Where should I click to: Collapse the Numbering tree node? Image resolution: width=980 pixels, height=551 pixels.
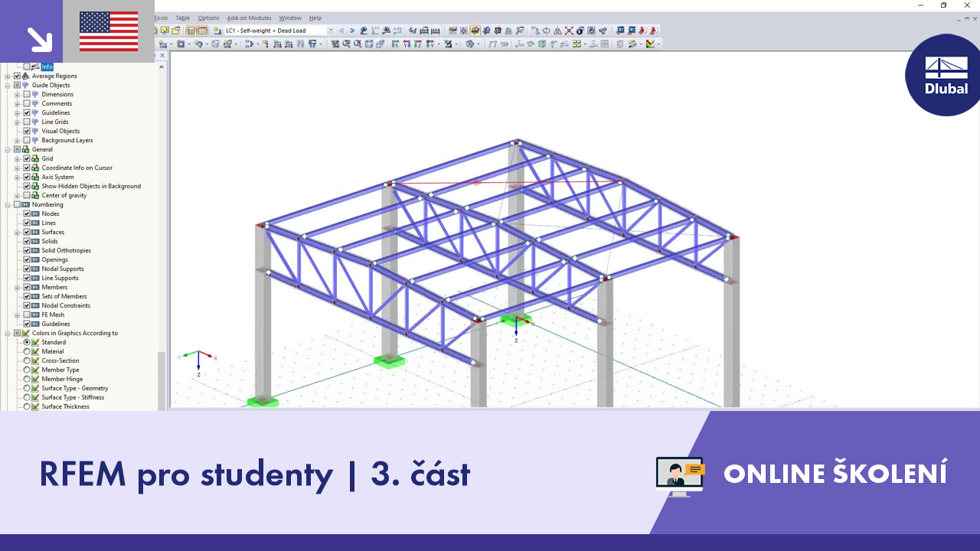point(8,204)
